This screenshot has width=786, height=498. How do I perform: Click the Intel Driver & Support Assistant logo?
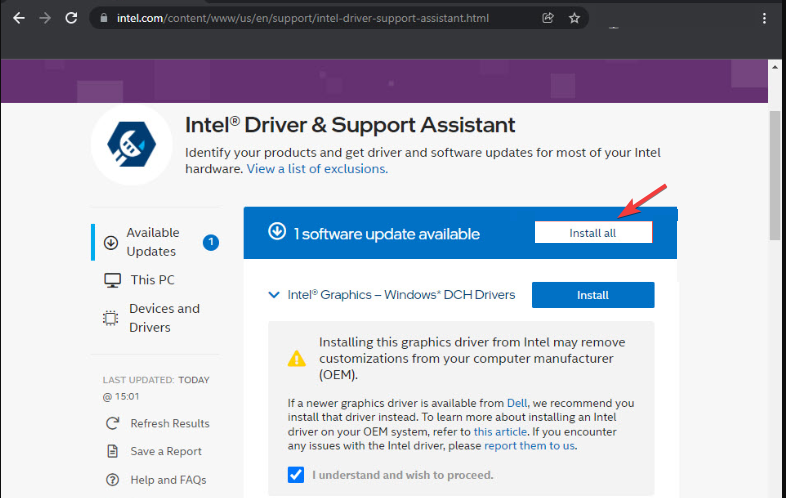coord(132,144)
